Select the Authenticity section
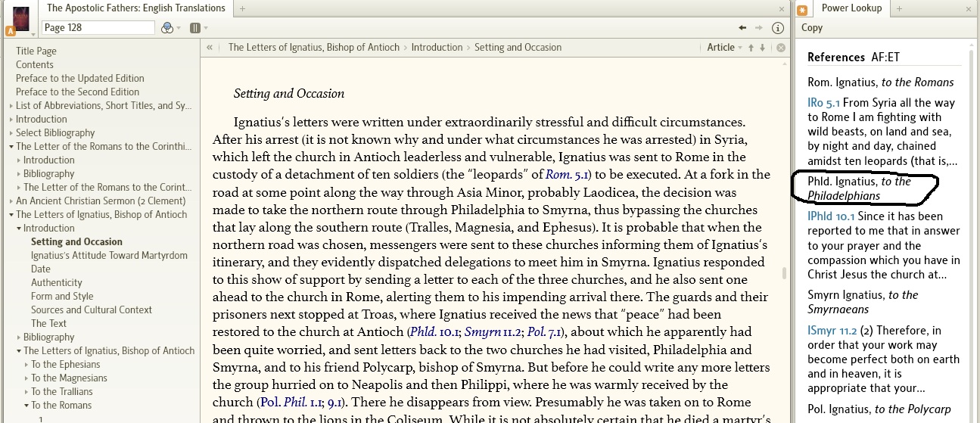The width and height of the screenshot is (980, 423). [x=57, y=283]
